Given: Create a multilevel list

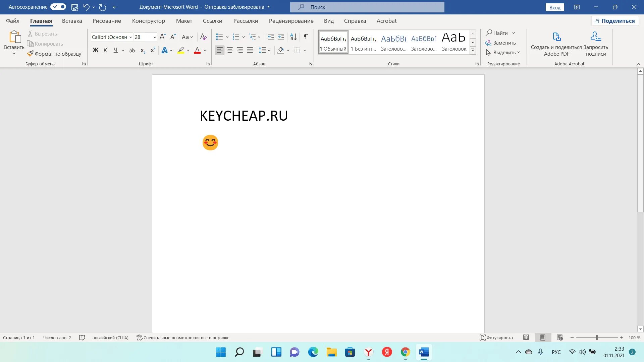Looking at the screenshot, I should point(252,37).
